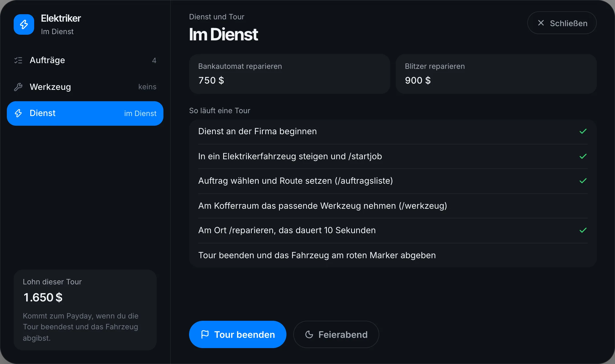Click the X icon in Schließen button
Image resolution: width=615 pixels, height=364 pixels.
(541, 23)
